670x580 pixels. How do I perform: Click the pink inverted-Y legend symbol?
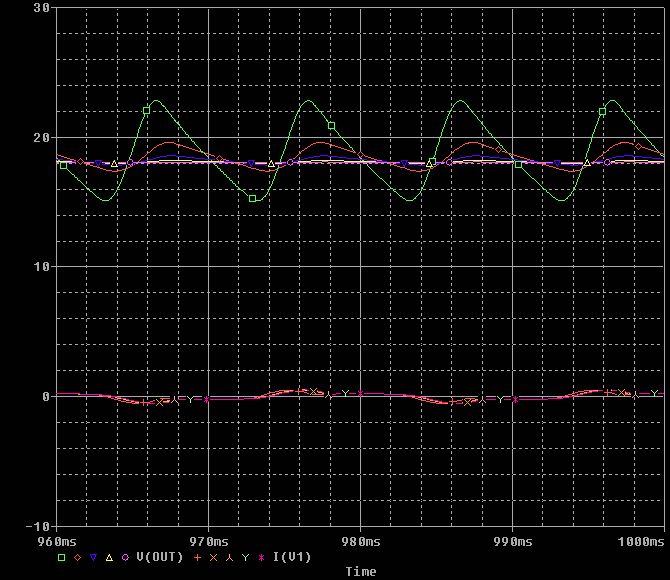(229, 557)
